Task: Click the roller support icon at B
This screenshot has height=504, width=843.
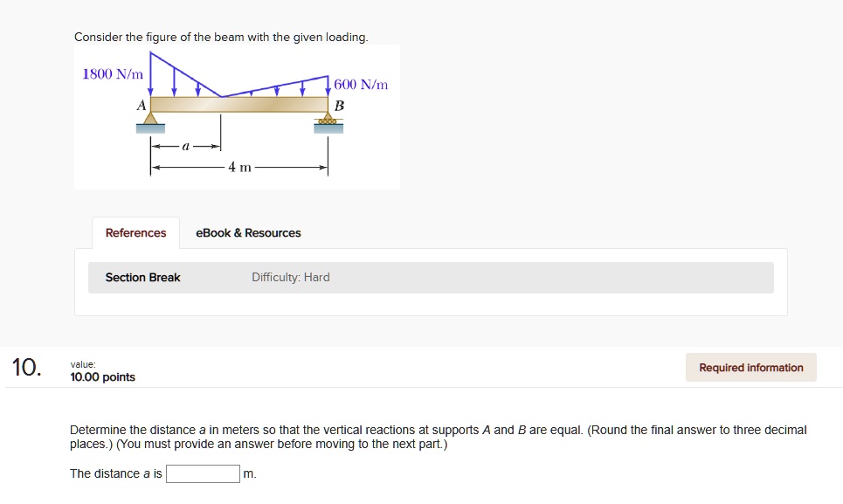Action: 328,123
